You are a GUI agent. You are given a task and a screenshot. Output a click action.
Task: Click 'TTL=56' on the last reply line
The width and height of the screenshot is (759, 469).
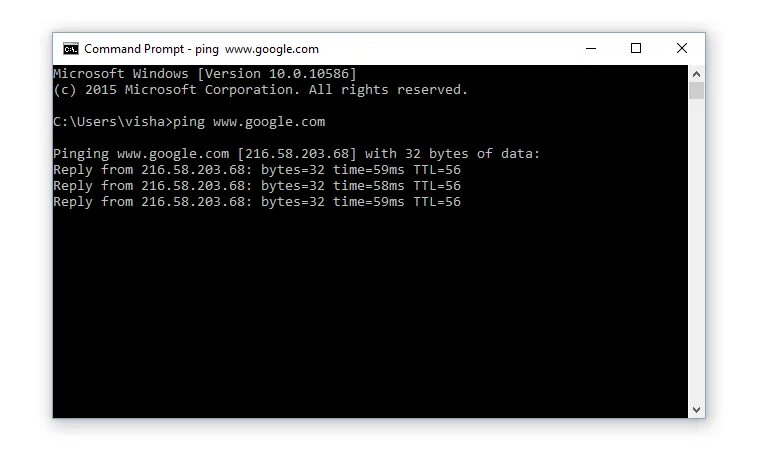[x=437, y=202]
